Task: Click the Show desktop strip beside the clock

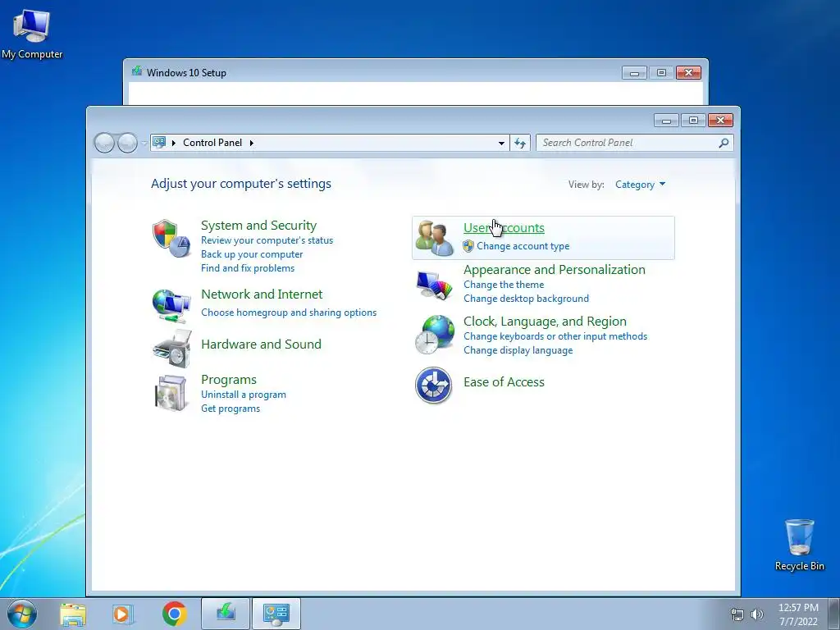Action: (x=834, y=614)
